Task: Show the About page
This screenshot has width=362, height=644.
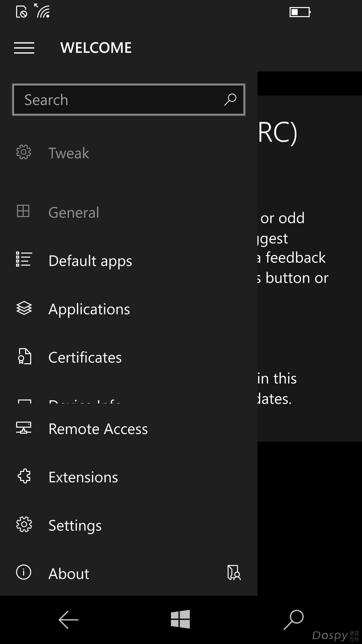Action: point(69,574)
